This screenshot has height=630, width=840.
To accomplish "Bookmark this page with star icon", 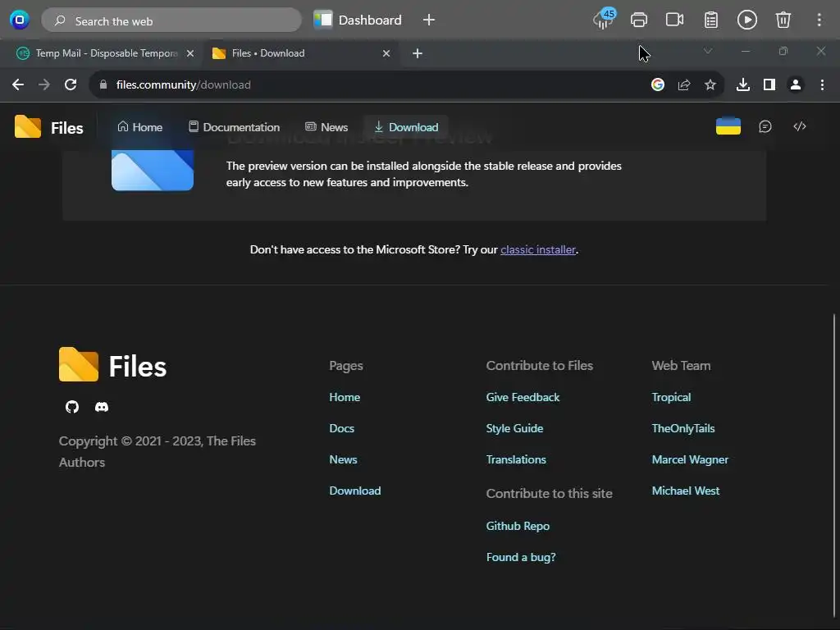I will [x=710, y=84].
